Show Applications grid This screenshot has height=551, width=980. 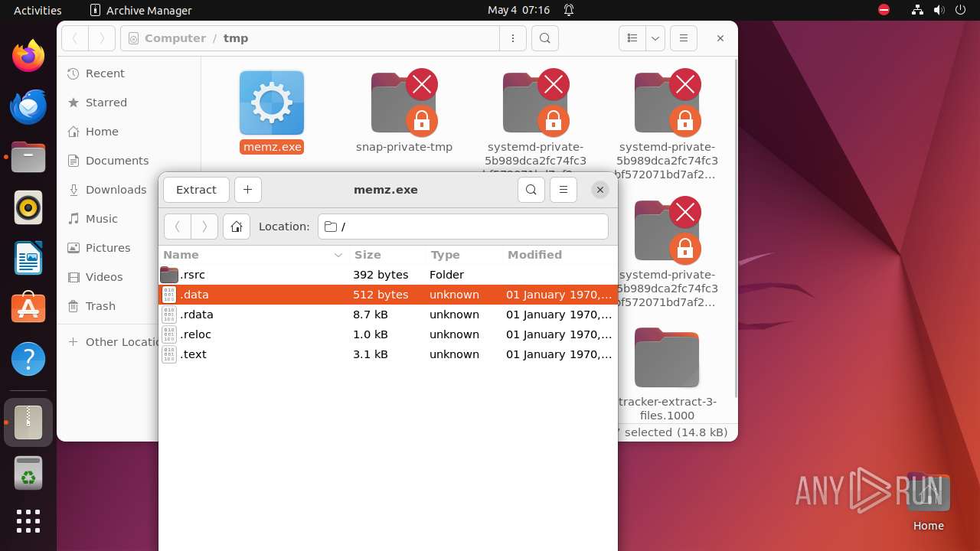28,521
